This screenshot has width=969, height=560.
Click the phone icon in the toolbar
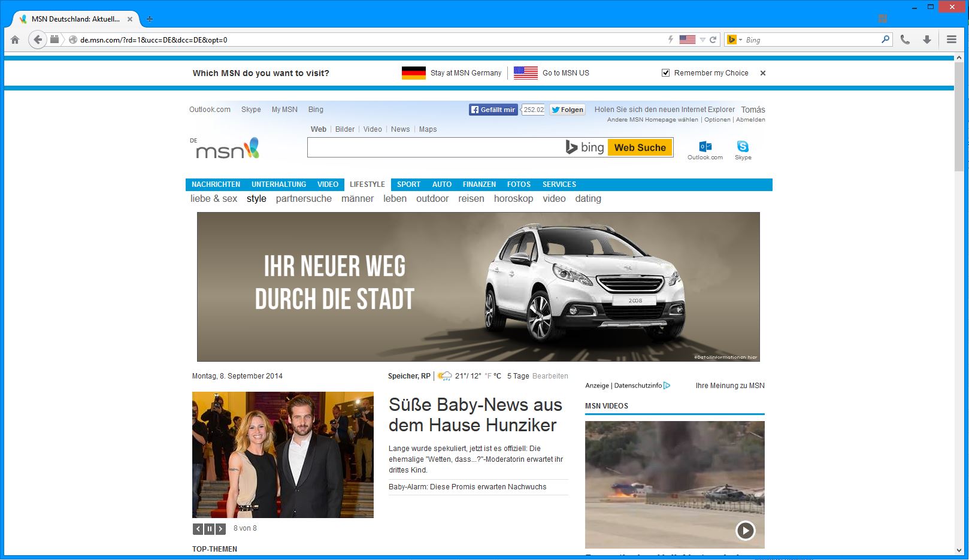point(905,40)
